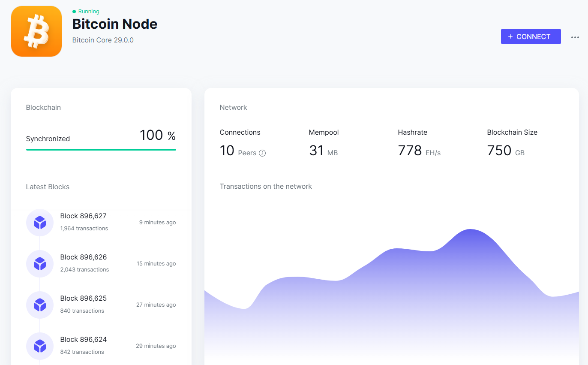Click the Bitcoin Node heading
Viewport: 588px width, 365px height.
114,24
